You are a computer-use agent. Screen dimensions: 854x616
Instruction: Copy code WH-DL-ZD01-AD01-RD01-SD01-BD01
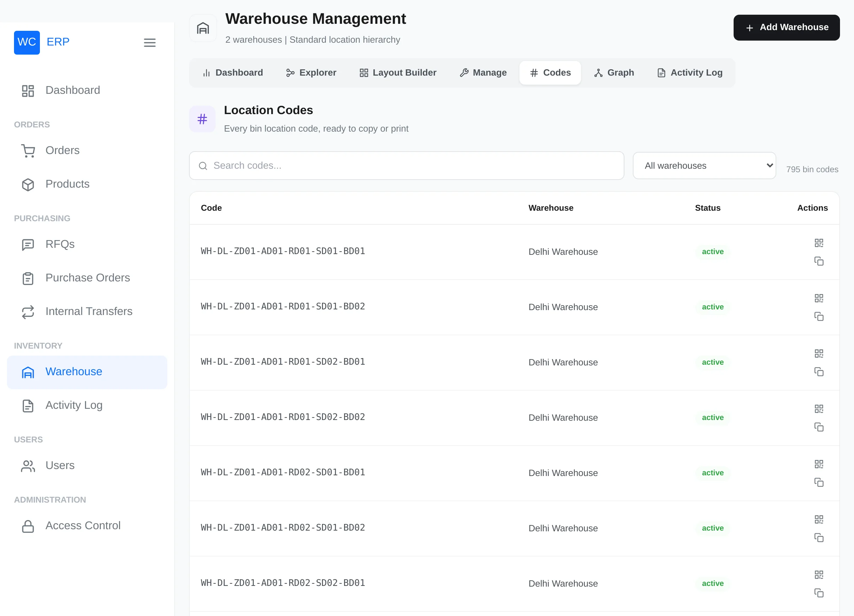click(819, 261)
